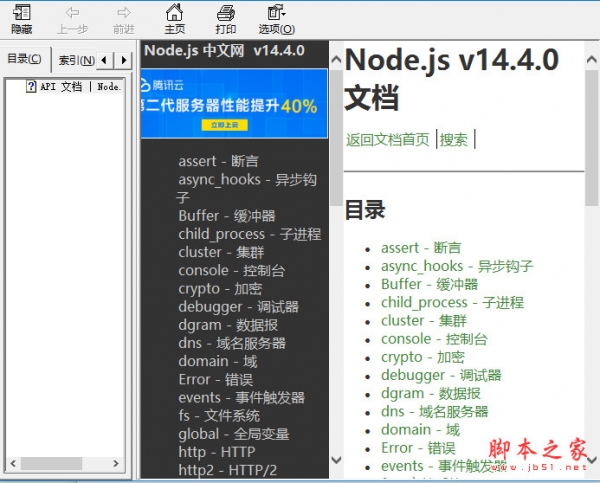
Task: Open 'http - HTTP' in the dark sidebar
Action: (217, 452)
